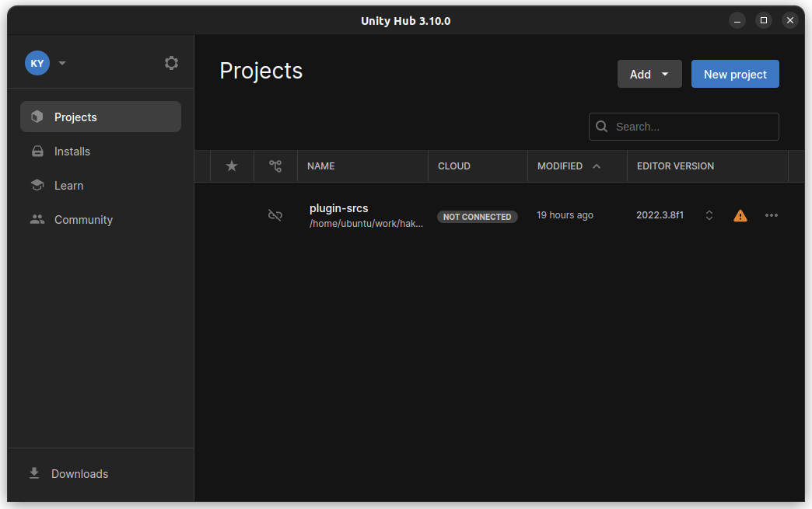Image resolution: width=812 pixels, height=509 pixels.
Task: Focus the project Search field
Action: click(684, 127)
